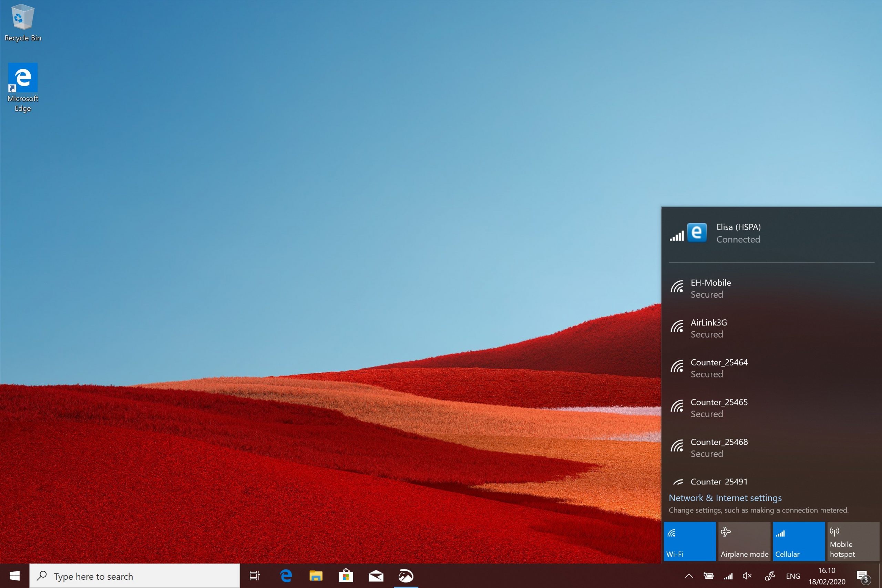Viewport: 882px width, 588px height.
Task: Open the clock and date flyout
Action: pyautogui.click(x=827, y=576)
